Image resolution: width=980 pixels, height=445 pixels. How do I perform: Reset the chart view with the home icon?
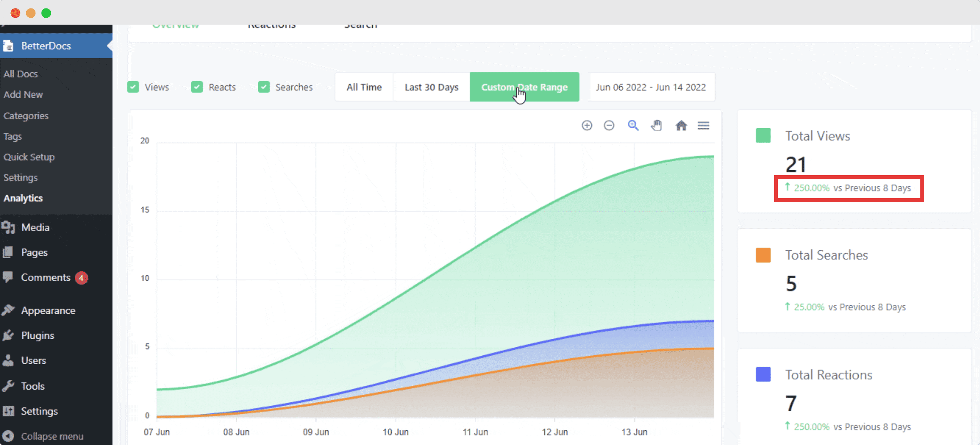point(681,125)
